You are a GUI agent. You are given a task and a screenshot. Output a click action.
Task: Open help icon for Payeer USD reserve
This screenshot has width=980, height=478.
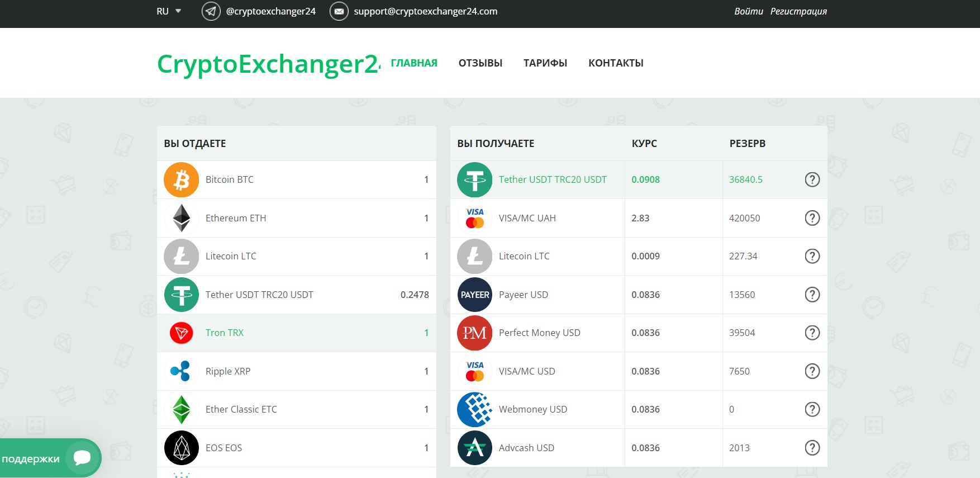[x=812, y=295]
